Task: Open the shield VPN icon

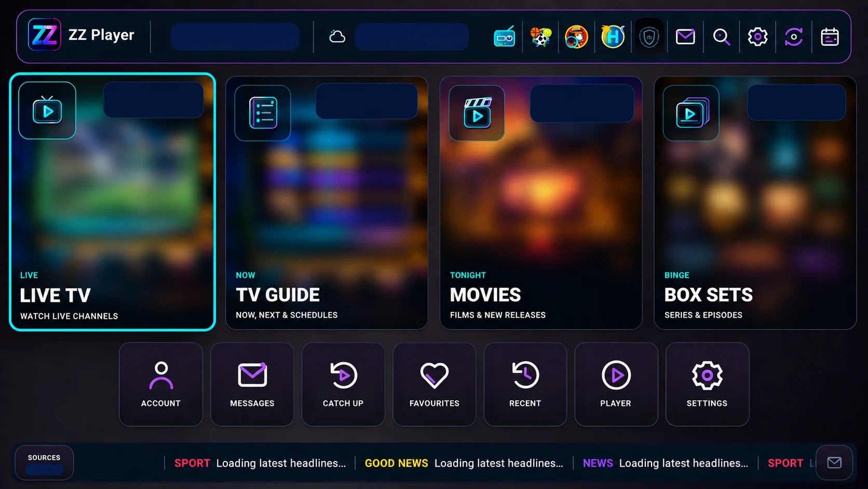Action: 649,37
